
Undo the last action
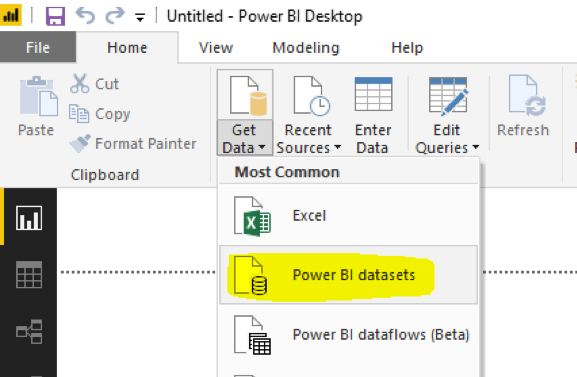[85, 16]
